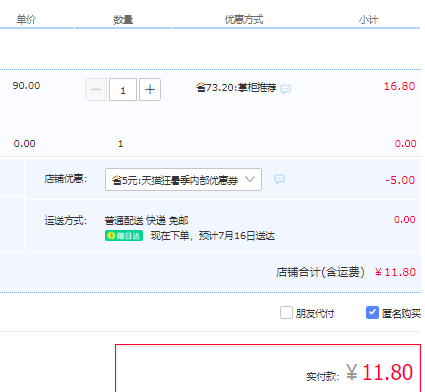The height and width of the screenshot is (392, 425).
Task: Click the 店铺优惠 label
Action: coord(66,179)
